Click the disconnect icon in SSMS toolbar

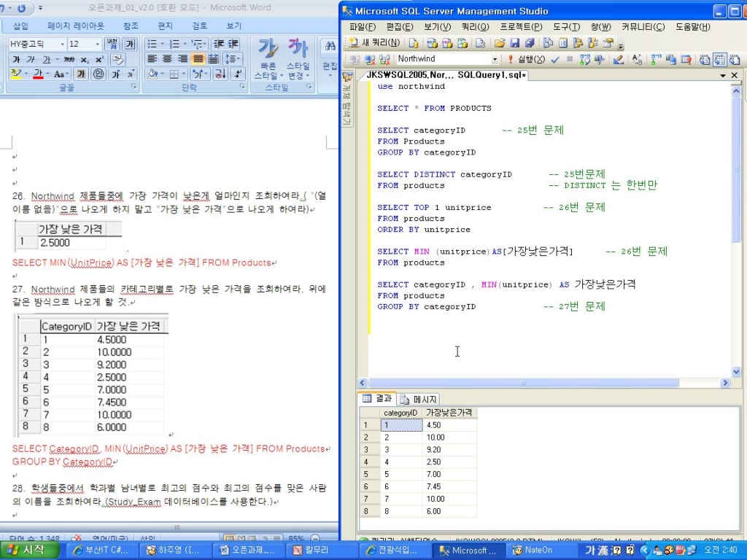click(370, 60)
